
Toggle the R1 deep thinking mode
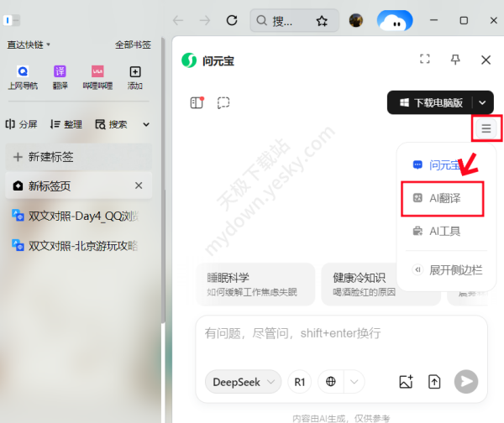(x=298, y=382)
